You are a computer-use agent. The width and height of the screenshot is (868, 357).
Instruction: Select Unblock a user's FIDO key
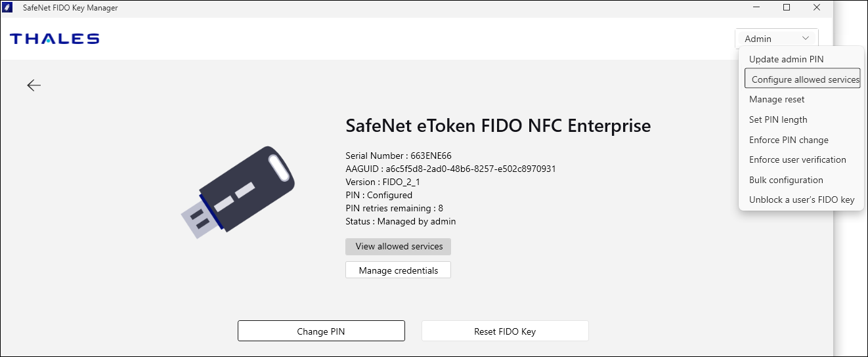coord(802,200)
